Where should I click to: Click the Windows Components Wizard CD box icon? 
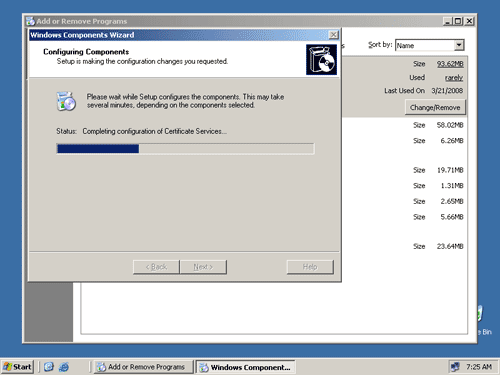point(321,60)
